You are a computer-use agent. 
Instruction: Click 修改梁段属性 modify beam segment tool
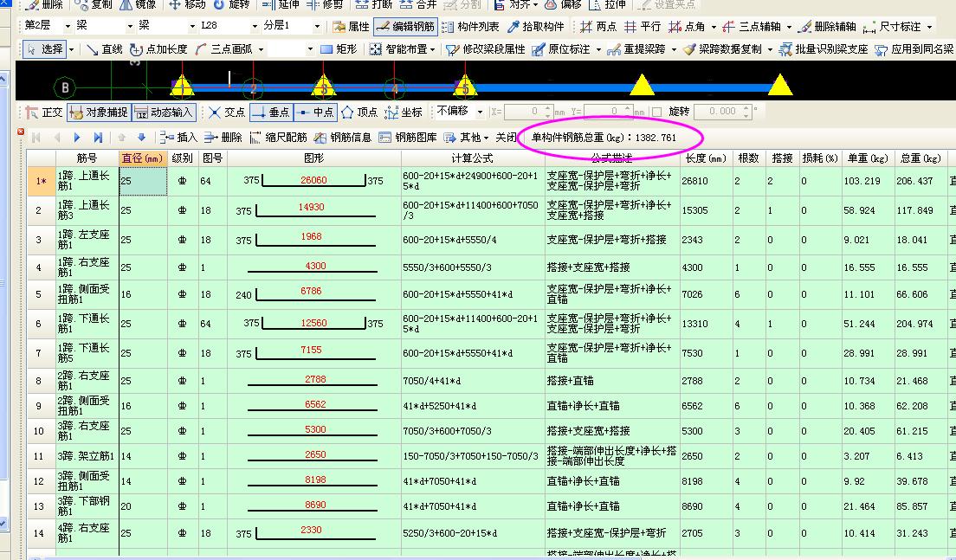(485, 49)
